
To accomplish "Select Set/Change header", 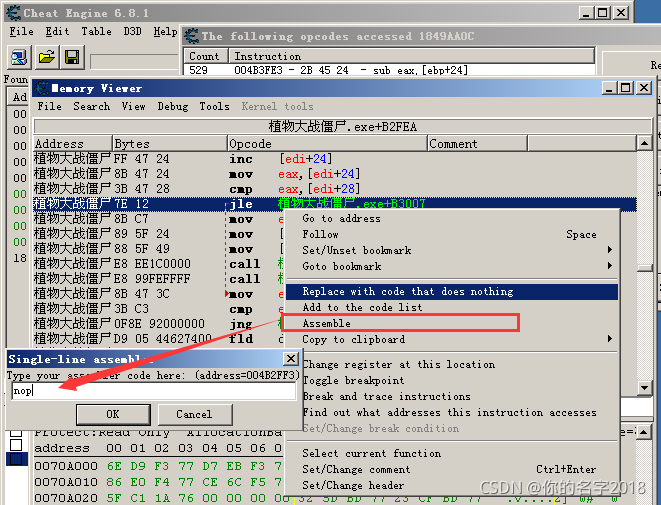I will (452, 486).
